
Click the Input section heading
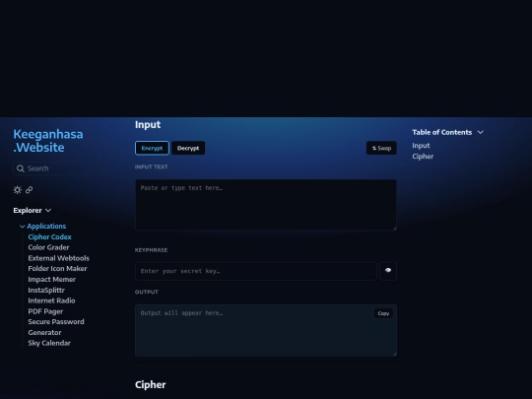(148, 124)
